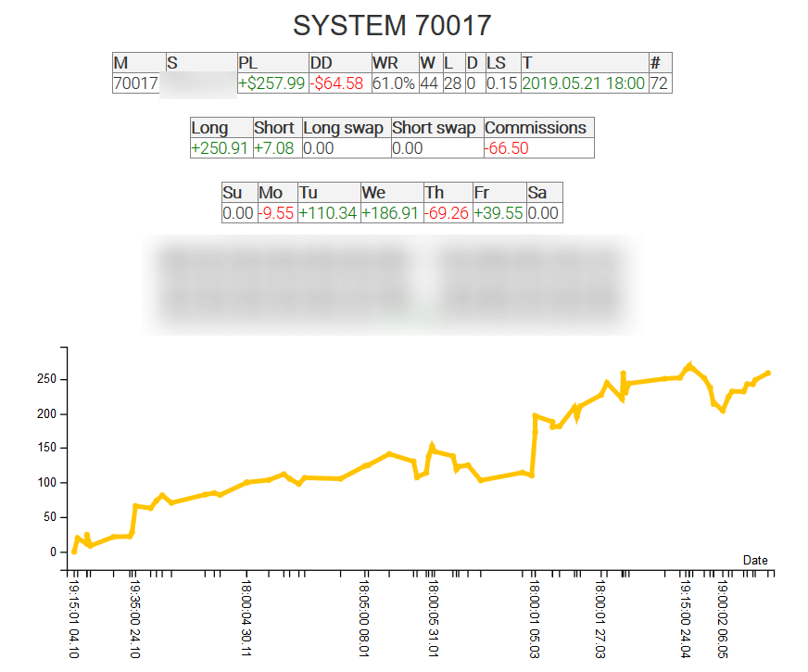Select the LS column header

pyautogui.click(x=503, y=63)
